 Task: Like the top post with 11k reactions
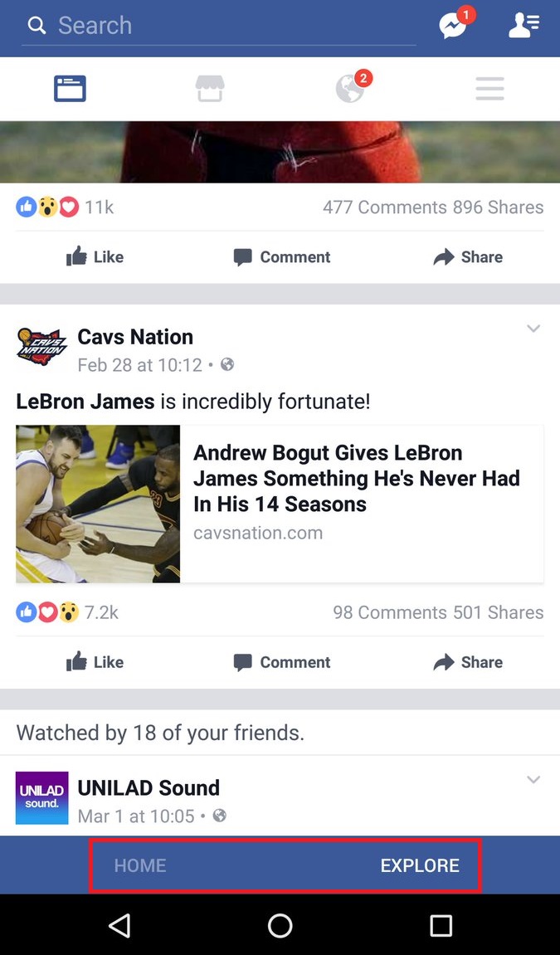pos(95,257)
